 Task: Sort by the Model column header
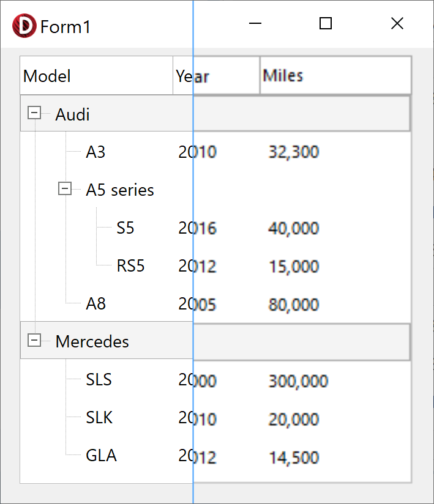click(x=97, y=76)
